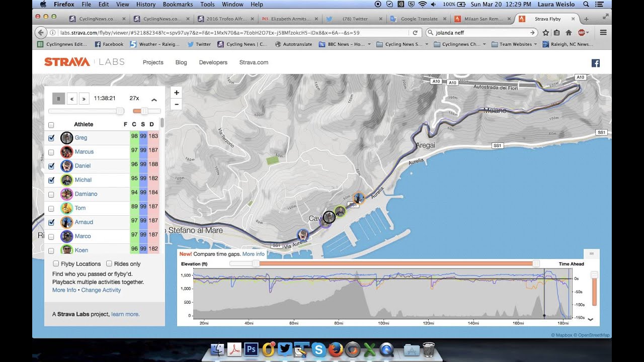Image resolution: width=644 pixels, height=362 pixels.
Task: Open the Bookmarks menu
Action: 178,4
